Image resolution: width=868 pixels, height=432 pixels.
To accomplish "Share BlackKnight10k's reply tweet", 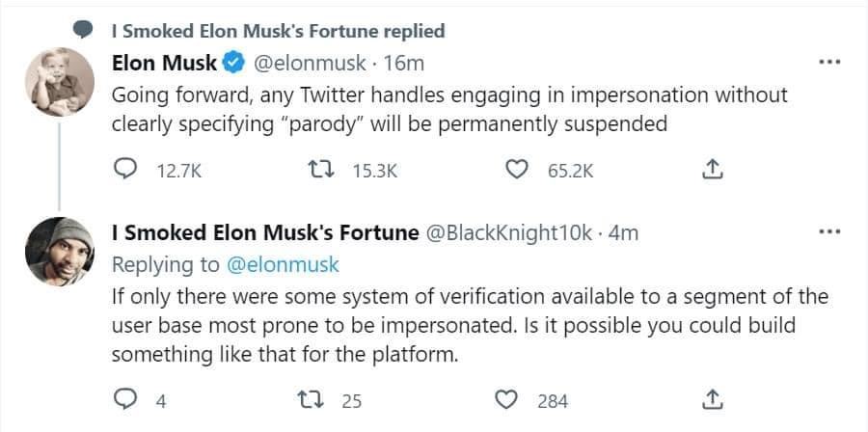I will coord(711,400).
